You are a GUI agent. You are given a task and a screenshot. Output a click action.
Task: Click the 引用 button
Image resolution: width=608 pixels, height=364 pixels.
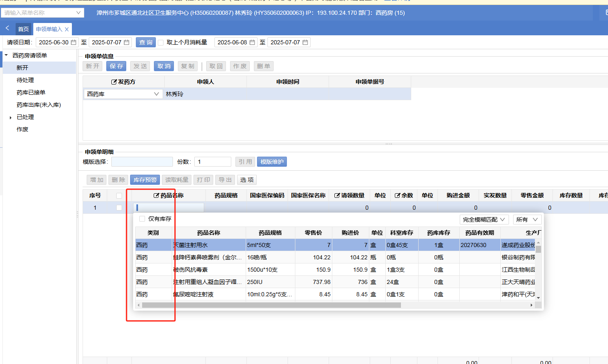(245, 162)
